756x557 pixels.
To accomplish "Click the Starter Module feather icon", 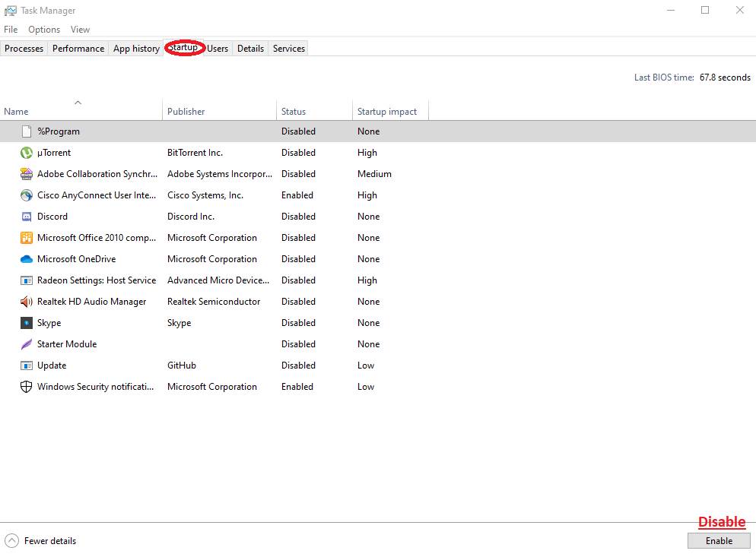I will point(27,344).
